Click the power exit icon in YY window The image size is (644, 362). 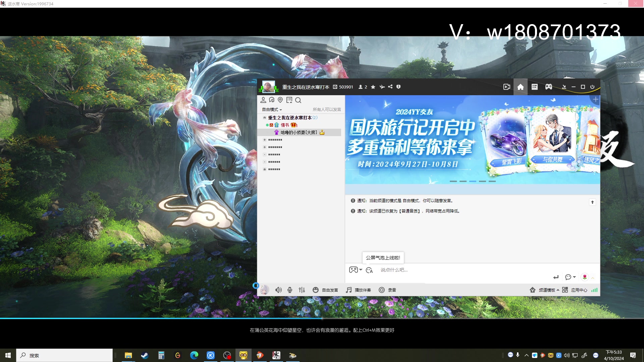tap(592, 87)
